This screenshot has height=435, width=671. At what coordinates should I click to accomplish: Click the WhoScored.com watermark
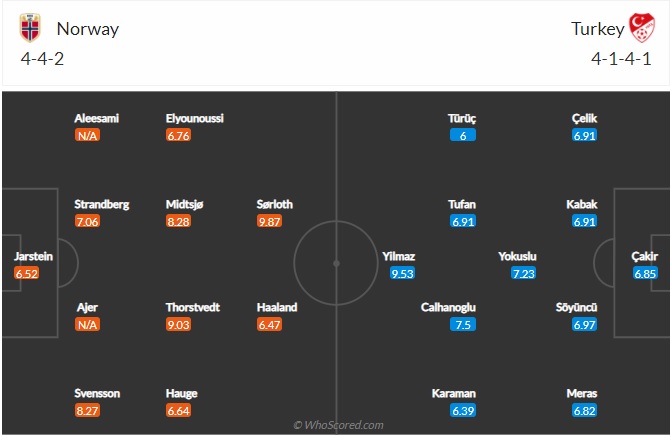(338, 425)
